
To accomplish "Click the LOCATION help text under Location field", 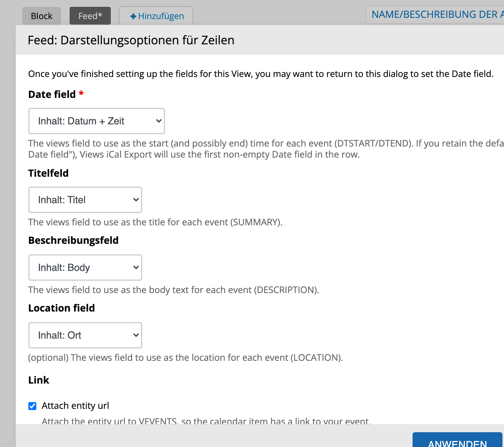I will [x=186, y=357].
